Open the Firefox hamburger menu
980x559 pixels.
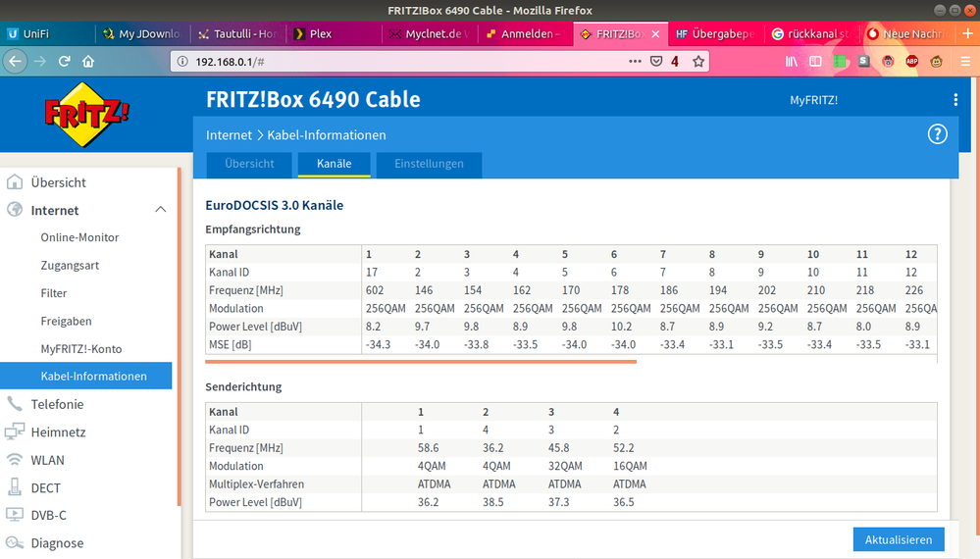(965, 61)
